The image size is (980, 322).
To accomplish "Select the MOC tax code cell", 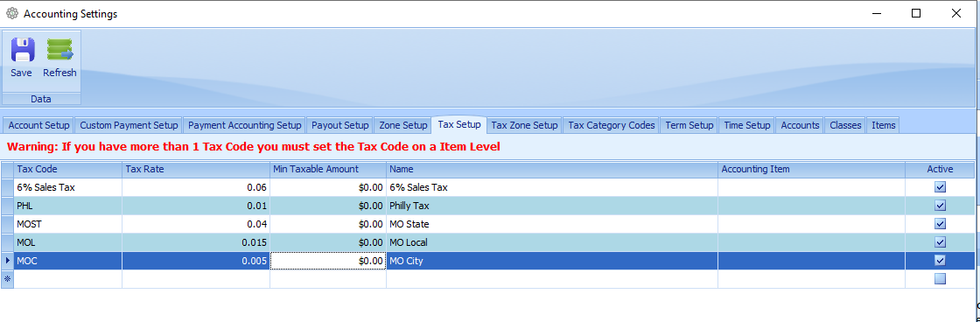I will pyautogui.click(x=68, y=260).
